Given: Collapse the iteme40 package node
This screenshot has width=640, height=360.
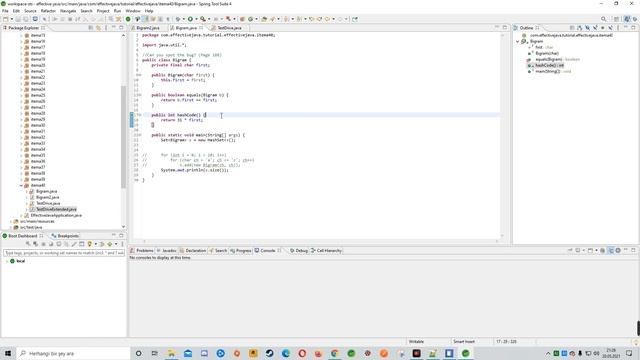Looking at the screenshot, I should click(x=21, y=185).
